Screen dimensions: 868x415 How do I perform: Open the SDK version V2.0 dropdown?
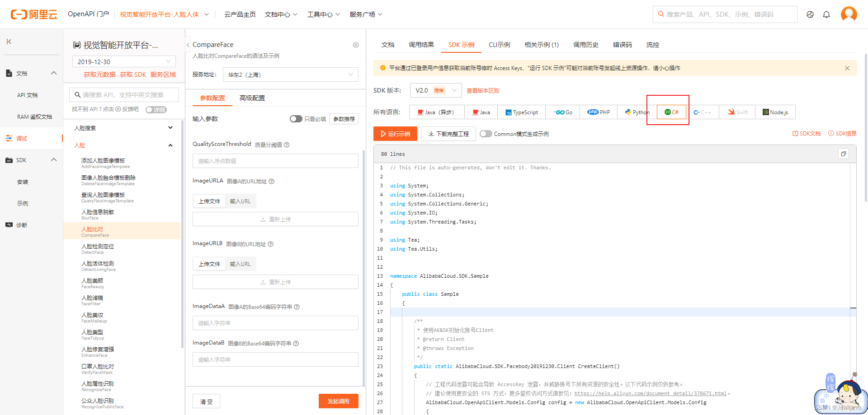click(436, 90)
